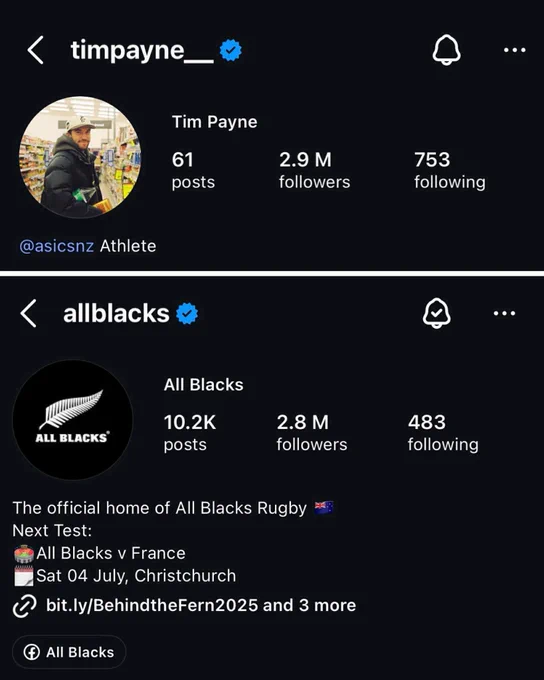Tap notification bell on timpayne__ profile
The width and height of the screenshot is (544, 680).
click(x=446, y=50)
